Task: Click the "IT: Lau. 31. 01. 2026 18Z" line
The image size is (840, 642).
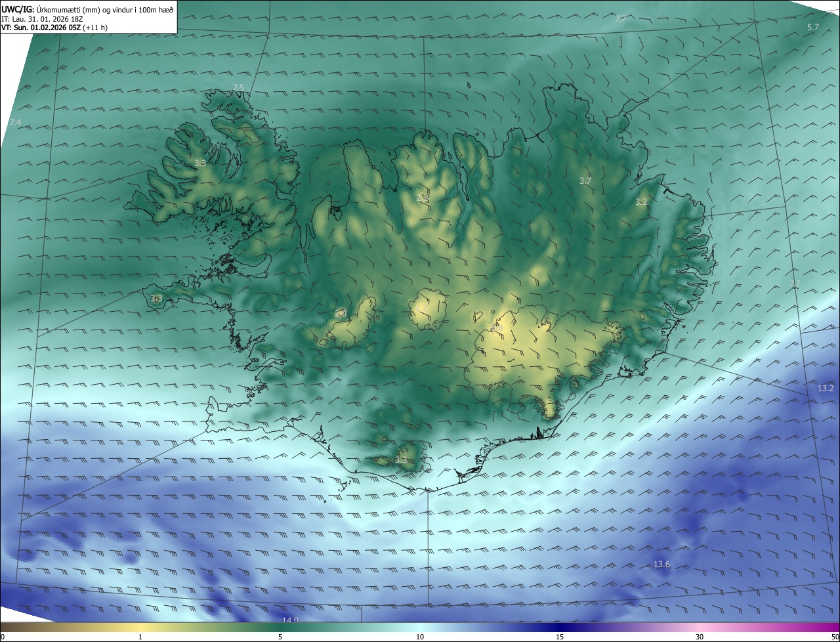Action: pyautogui.click(x=42, y=19)
